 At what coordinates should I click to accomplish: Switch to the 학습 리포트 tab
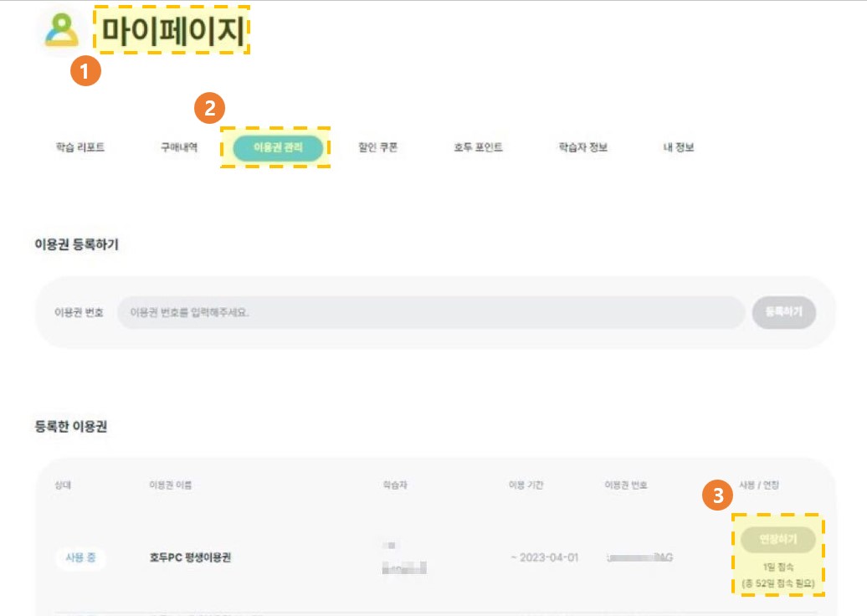80,147
